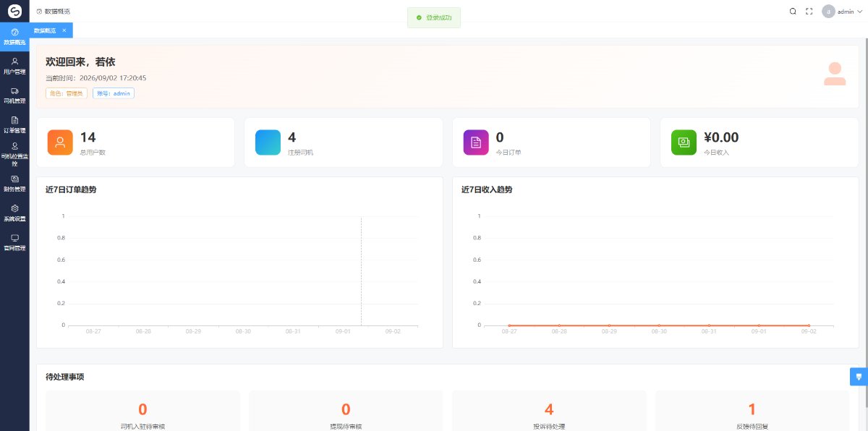Open the 数据概览 dashboard sidebar item
This screenshot has height=431, width=868.
click(14, 37)
